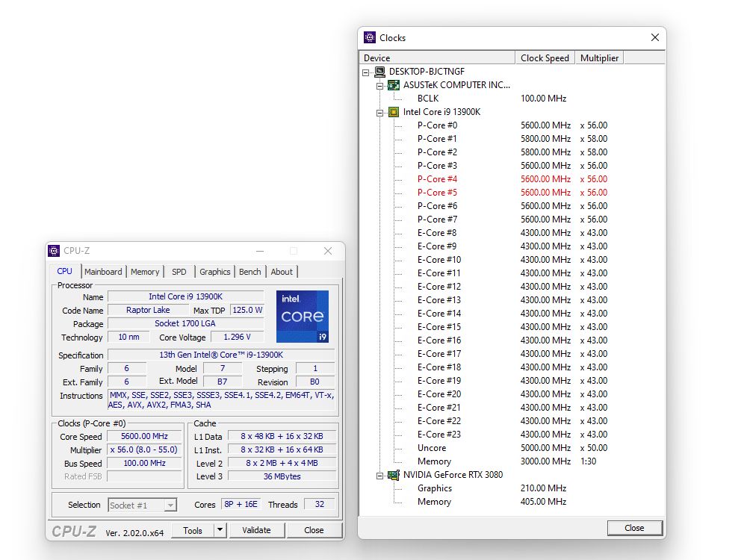Click the Max TDP value 125.0 W

click(247, 310)
